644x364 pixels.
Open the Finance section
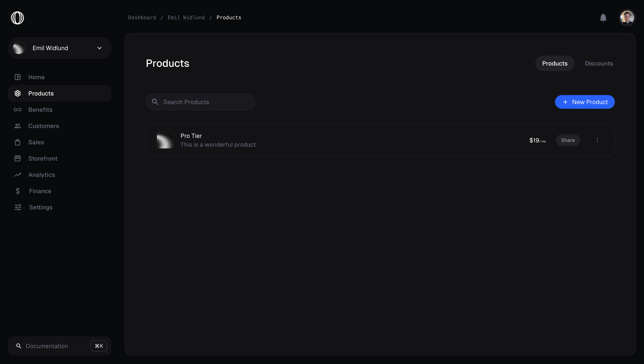40,191
